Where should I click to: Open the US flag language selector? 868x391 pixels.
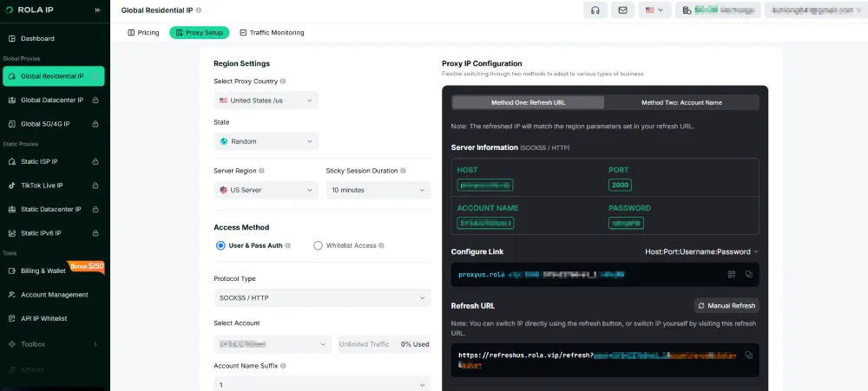(654, 10)
